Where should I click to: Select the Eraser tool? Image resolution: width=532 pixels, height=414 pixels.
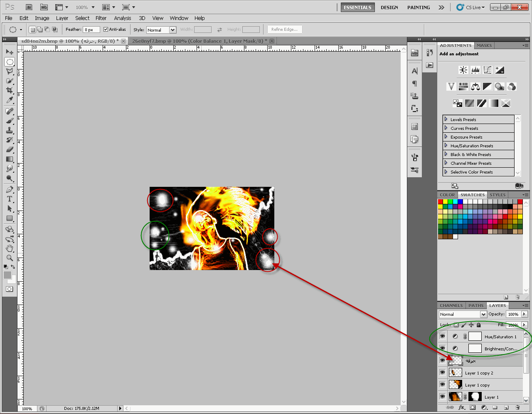point(10,149)
